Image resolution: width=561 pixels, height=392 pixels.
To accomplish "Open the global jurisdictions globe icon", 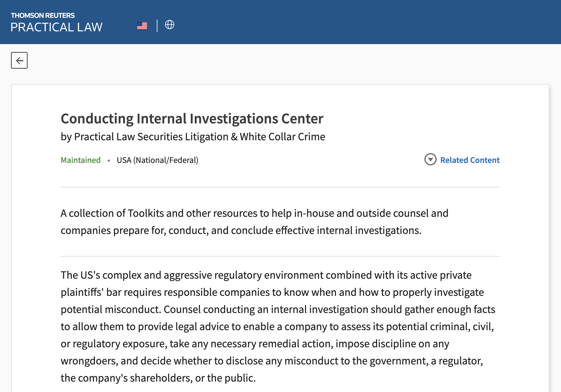I will pyautogui.click(x=170, y=24).
